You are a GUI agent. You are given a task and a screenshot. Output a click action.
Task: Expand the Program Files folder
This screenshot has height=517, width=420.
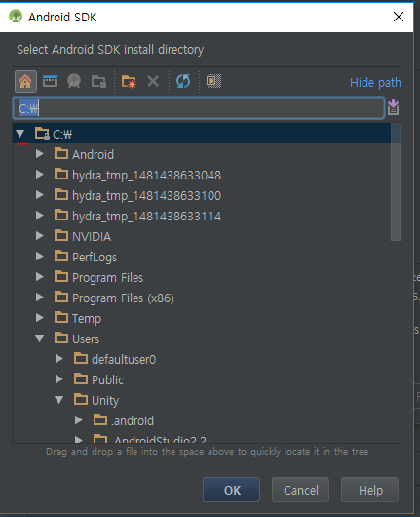pos(40,277)
